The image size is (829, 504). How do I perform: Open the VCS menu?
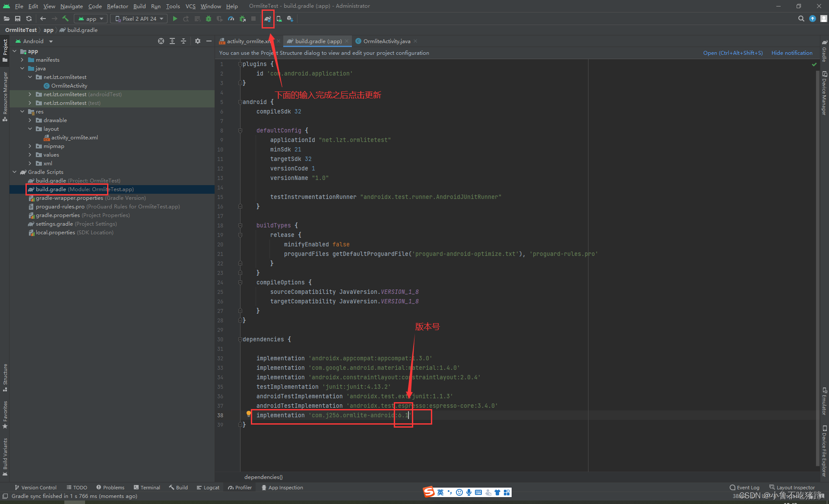click(190, 6)
